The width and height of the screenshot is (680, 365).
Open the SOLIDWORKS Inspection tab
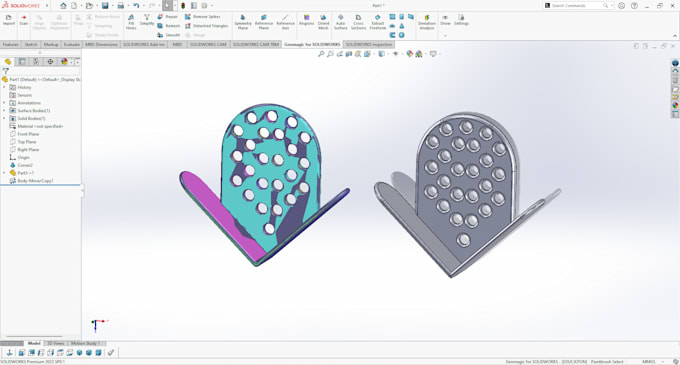tap(369, 45)
